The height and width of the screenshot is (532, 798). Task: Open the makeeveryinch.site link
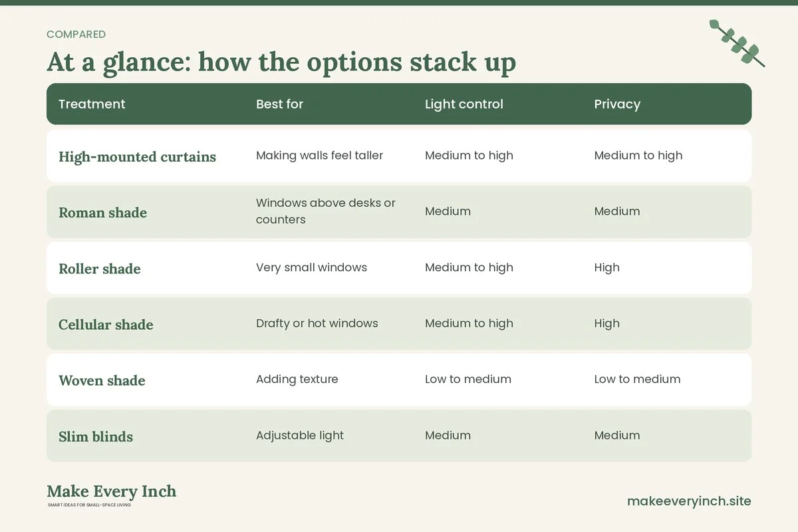tap(689, 501)
